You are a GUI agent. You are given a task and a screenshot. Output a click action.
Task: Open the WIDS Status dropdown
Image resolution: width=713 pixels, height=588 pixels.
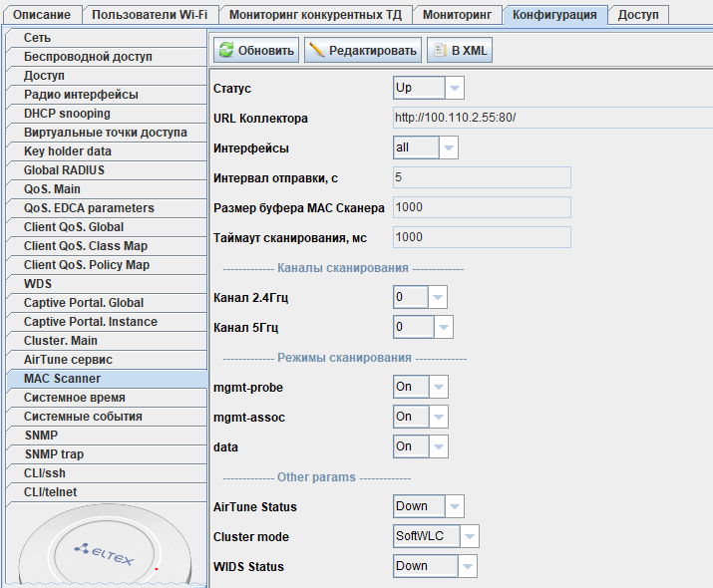click(x=435, y=566)
